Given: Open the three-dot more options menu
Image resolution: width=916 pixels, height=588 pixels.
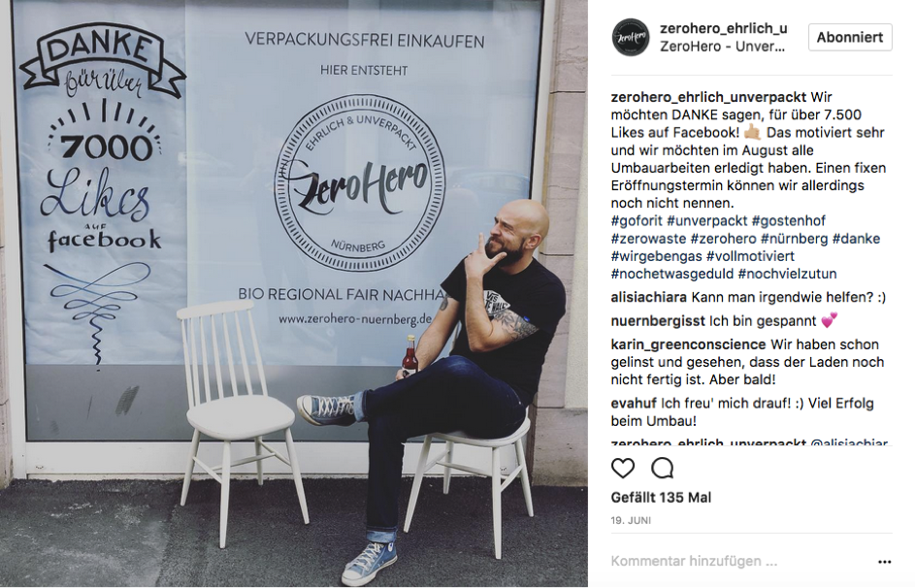Looking at the screenshot, I should [884, 562].
